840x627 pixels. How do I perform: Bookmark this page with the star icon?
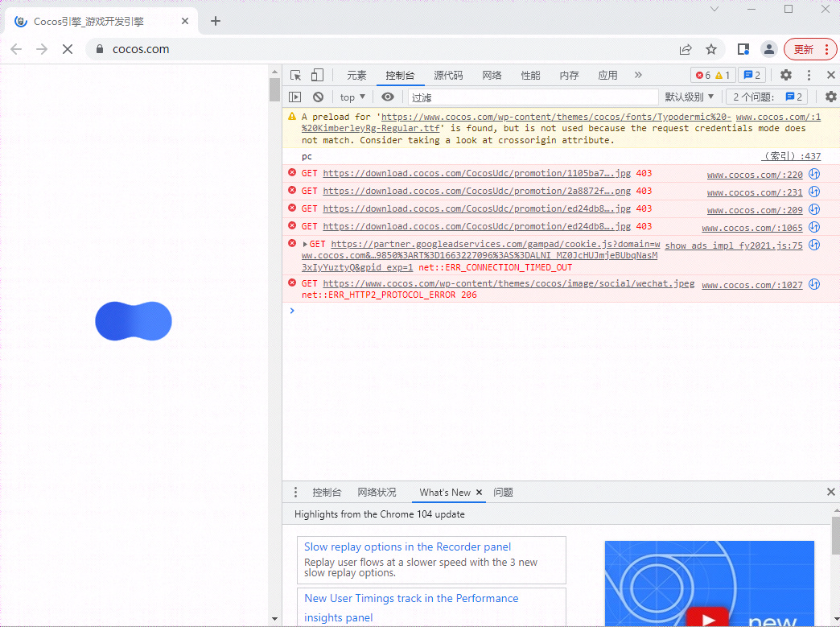pyautogui.click(x=711, y=49)
